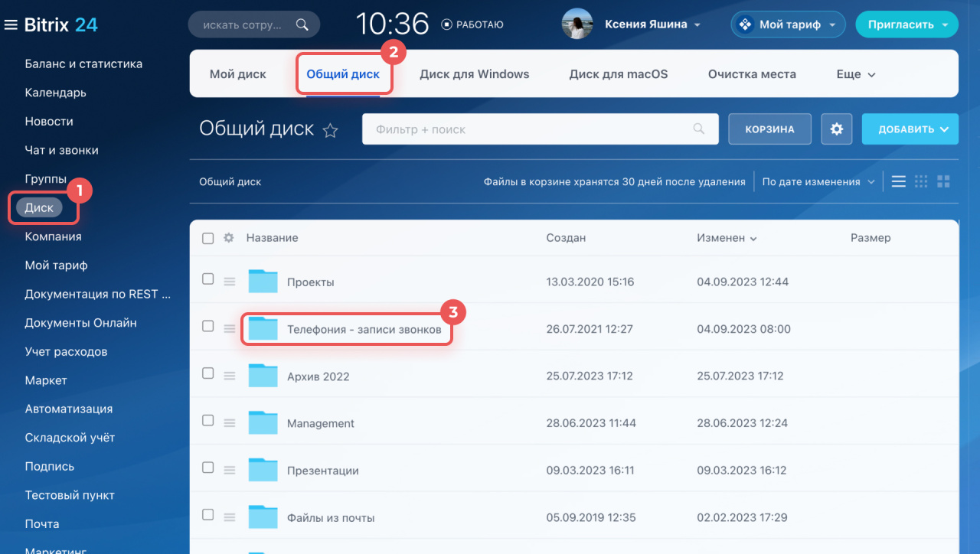This screenshot has width=980, height=554.
Task: Switch to list view
Action: click(899, 182)
